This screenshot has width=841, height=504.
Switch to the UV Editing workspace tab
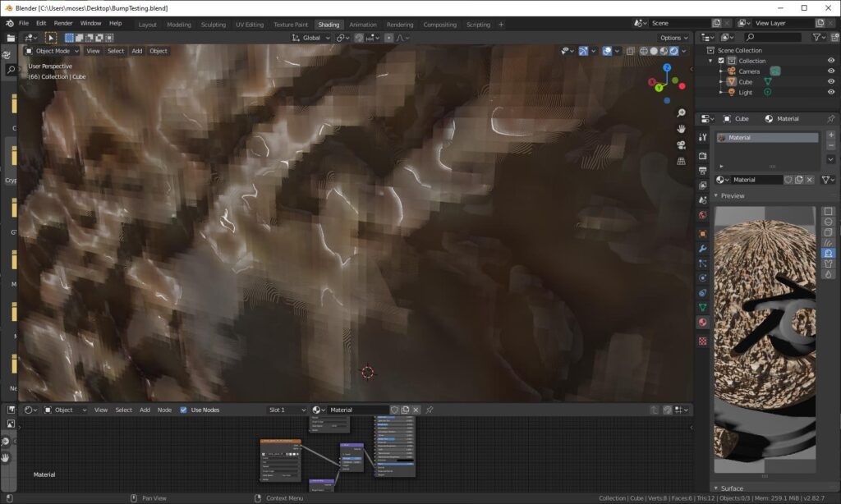(250, 25)
